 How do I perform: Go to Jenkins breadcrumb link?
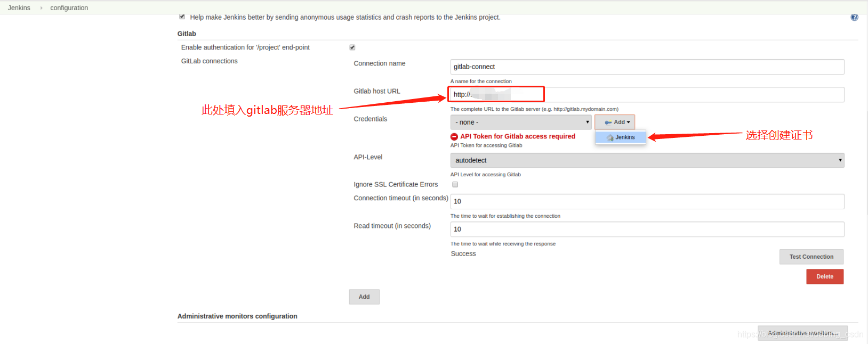click(x=19, y=8)
